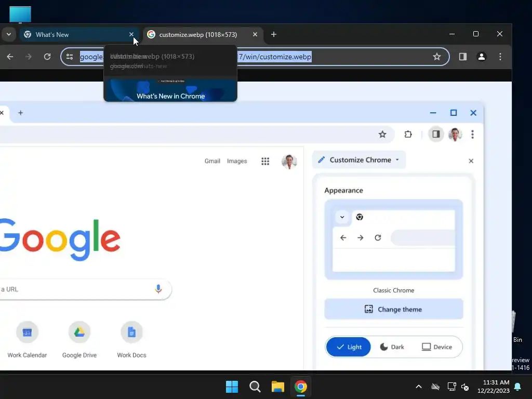
Task: Close the Customize Chrome side panel
Action: [471, 161]
